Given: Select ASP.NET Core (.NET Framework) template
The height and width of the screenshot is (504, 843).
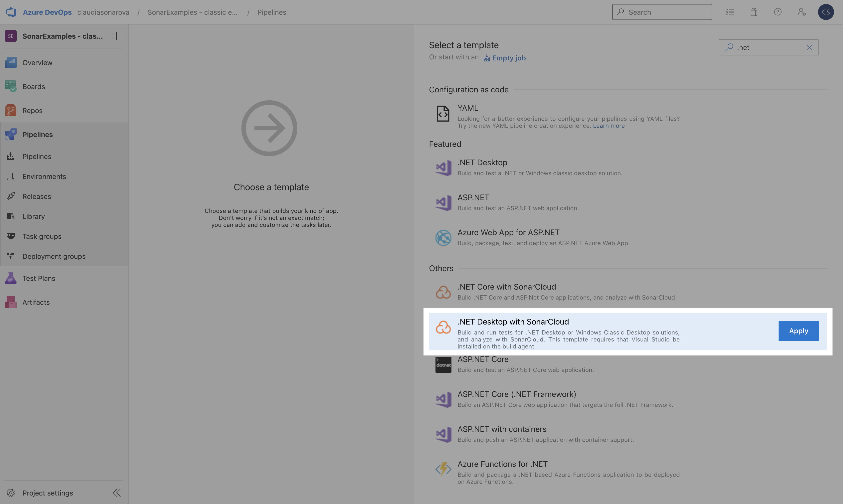Looking at the screenshot, I should pyautogui.click(x=628, y=399).
